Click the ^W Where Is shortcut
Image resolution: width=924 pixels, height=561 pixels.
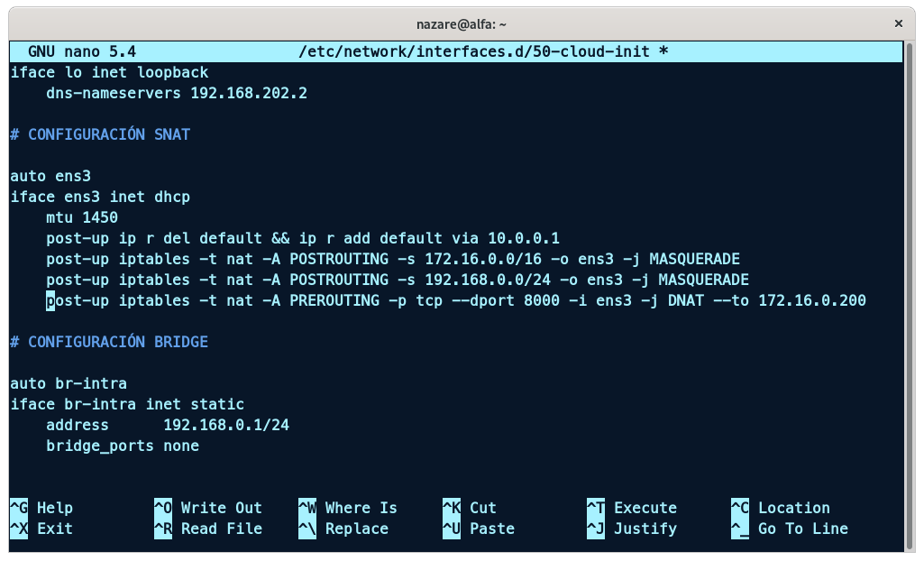347,508
